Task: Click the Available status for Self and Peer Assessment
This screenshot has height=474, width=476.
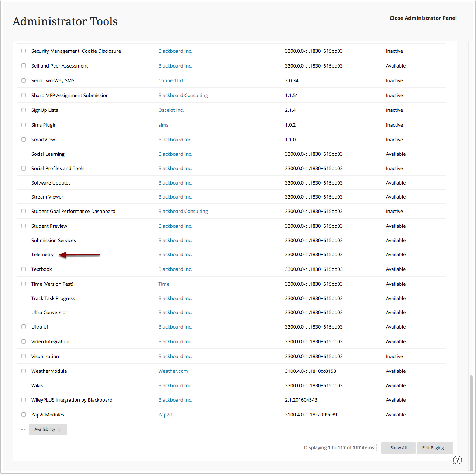Action: click(x=396, y=66)
